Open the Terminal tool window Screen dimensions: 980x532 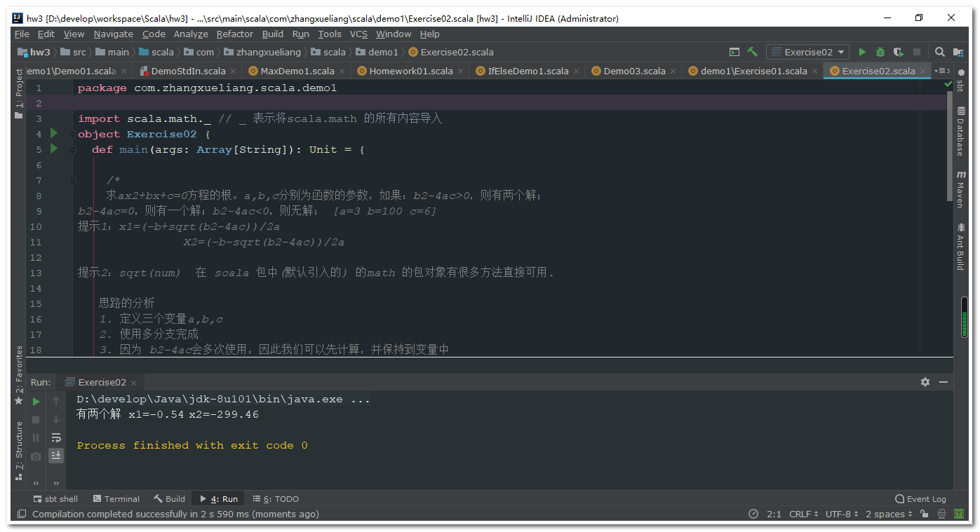(x=116, y=499)
